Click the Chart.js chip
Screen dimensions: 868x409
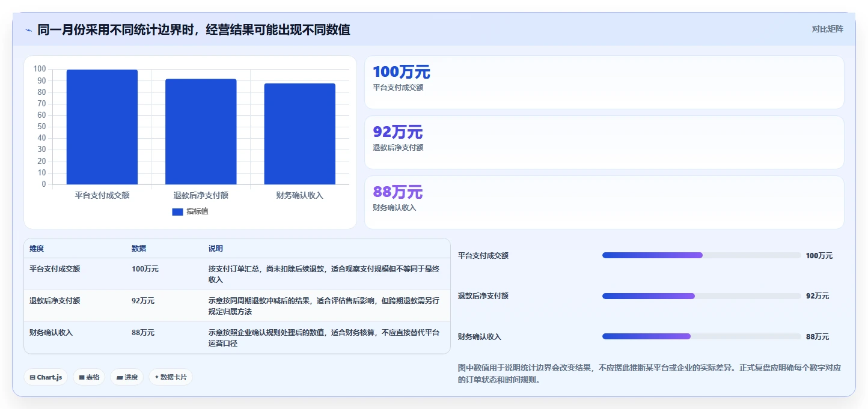coord(46,377)
